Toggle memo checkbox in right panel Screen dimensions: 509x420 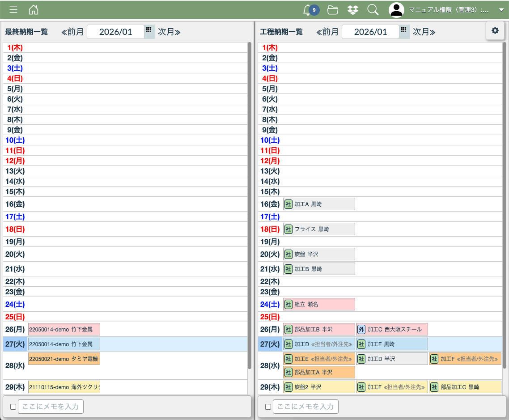[268, 407]
